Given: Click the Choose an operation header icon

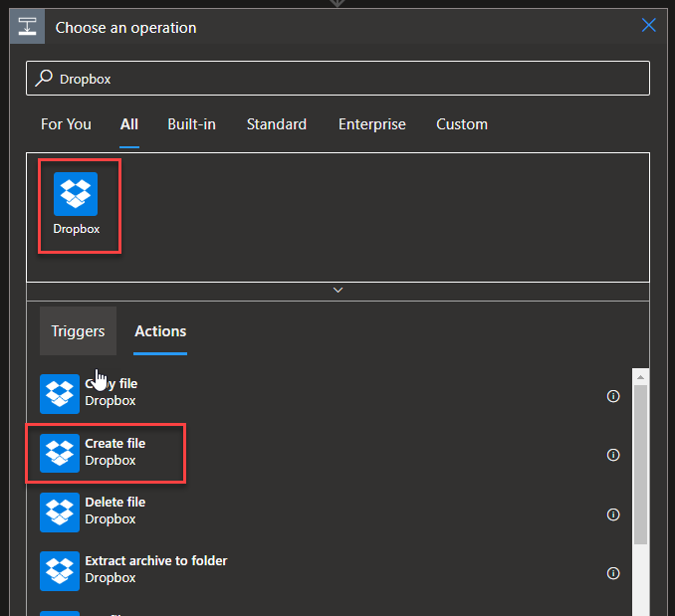Looking at the screenshot, I should point(27,27).
